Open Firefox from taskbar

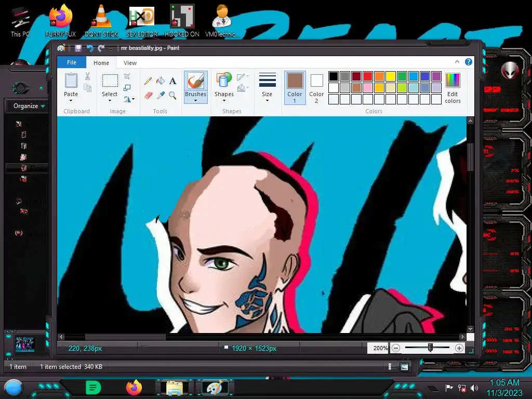(x=134, y=388)
